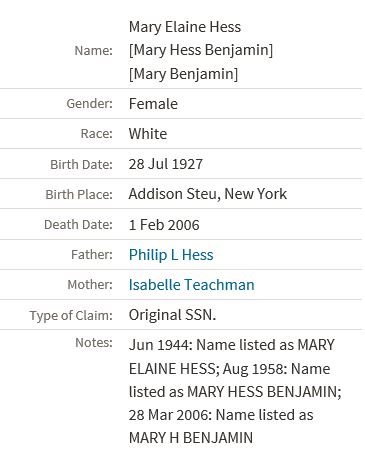
Task: Click the Mother field label
Action: pyautogui.click(x=90, y=285)
